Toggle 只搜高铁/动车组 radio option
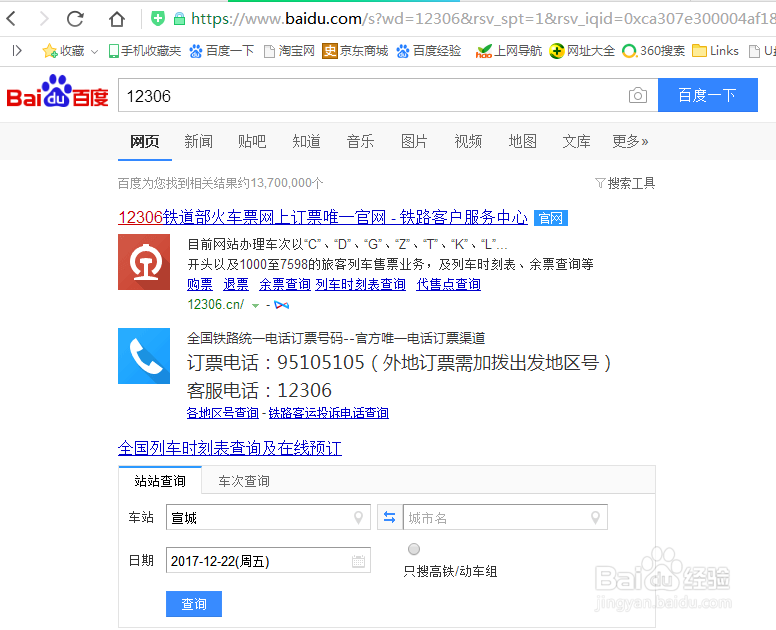 (x=414, y=549)
